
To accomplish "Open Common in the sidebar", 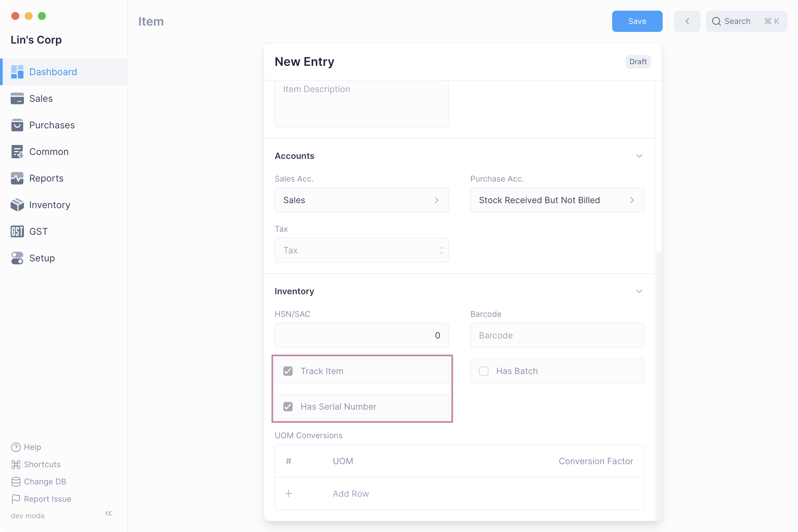I will pyautogui.click(x=49, y=152).
